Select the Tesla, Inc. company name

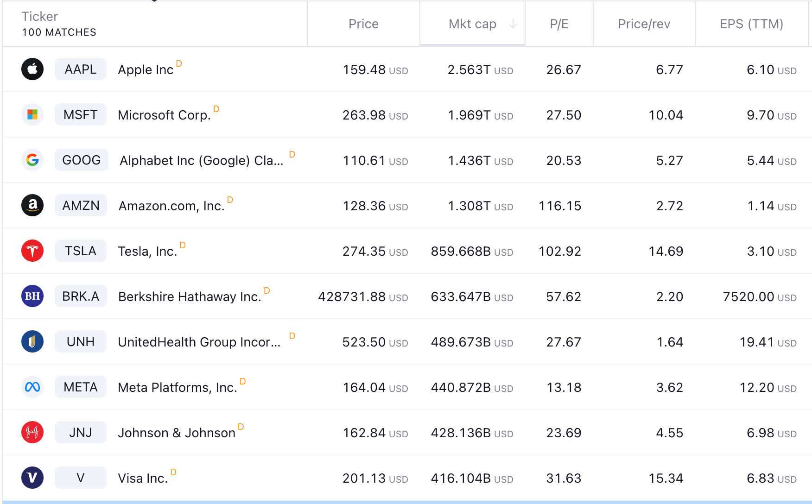point(147,252)
